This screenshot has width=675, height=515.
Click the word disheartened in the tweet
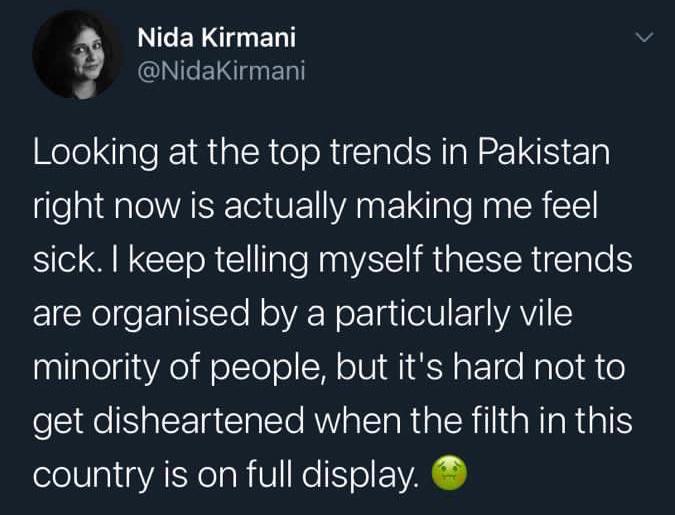click(x=198, y=420)
